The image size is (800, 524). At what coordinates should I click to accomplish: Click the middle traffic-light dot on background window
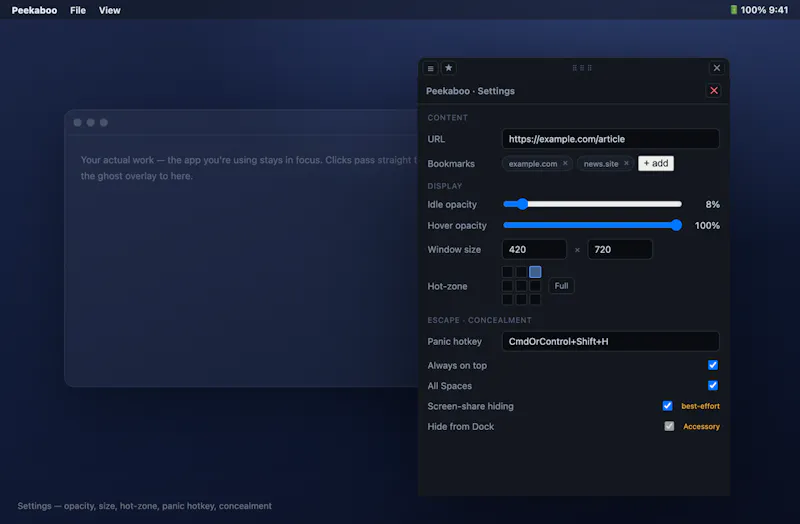tap(91, 122)
